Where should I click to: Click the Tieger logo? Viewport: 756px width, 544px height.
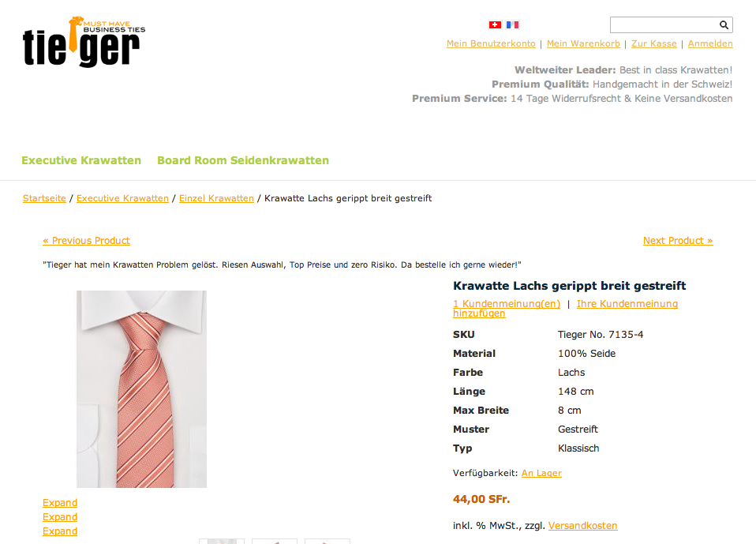(84, 42)
